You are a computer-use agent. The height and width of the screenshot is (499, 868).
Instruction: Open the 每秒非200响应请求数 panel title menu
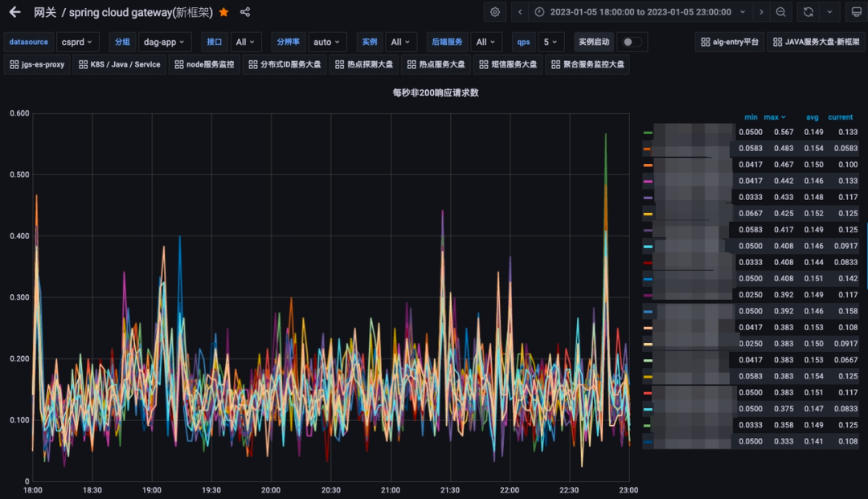[x=436, y=93]
